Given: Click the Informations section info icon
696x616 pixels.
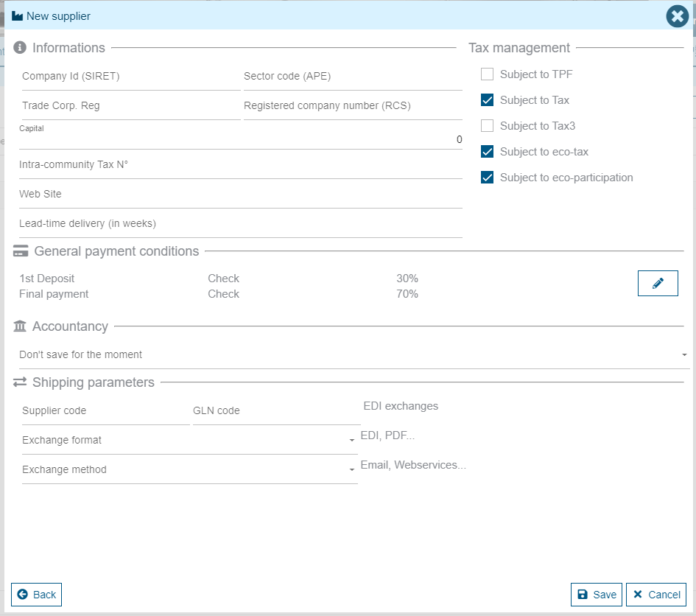Looking at the screenshot, I should click(20, 48).
